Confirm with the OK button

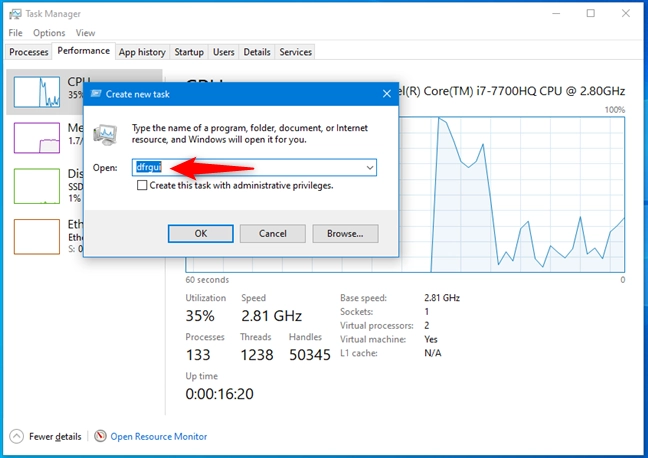point(200,234)
